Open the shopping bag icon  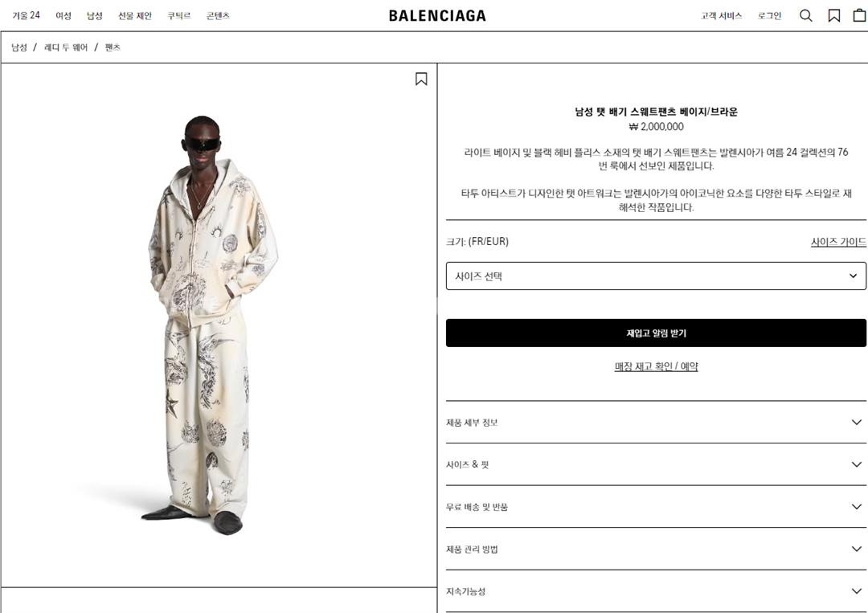(x=860, y=15)
